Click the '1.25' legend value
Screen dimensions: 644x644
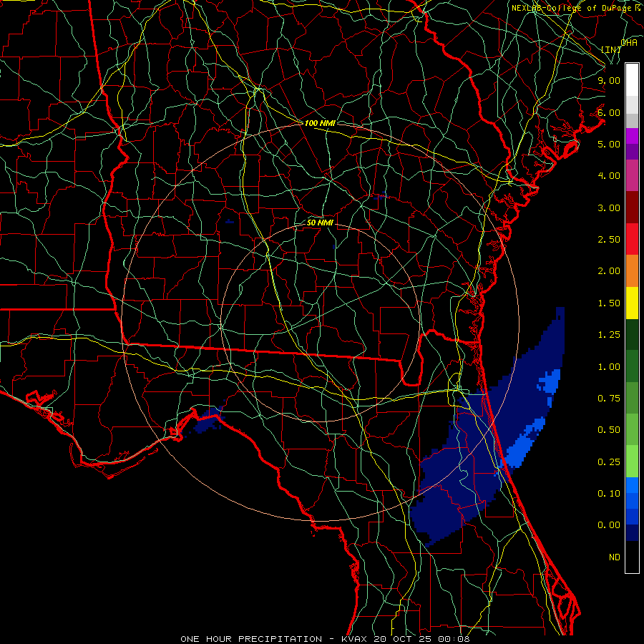click(x=609, y=335)
